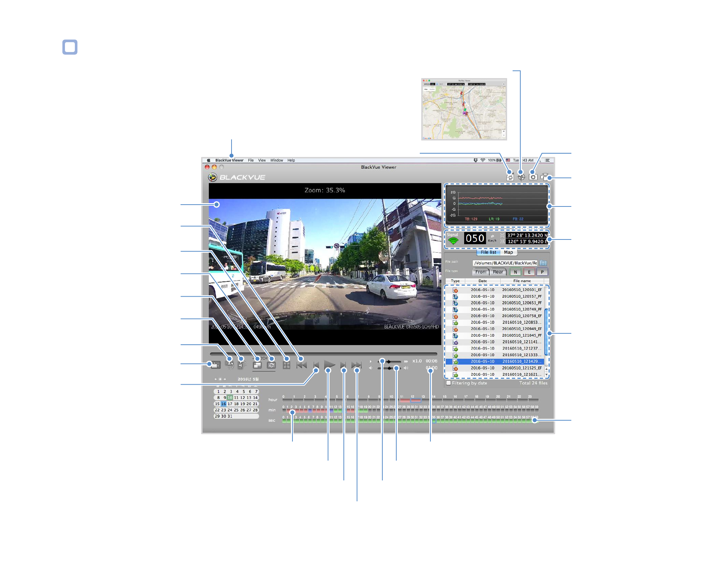Select file 20160510_121525_EF in the list
Image resolution: width=728 pixels, height=582 pixels.
pyautogui.click(x=495, y=368)
